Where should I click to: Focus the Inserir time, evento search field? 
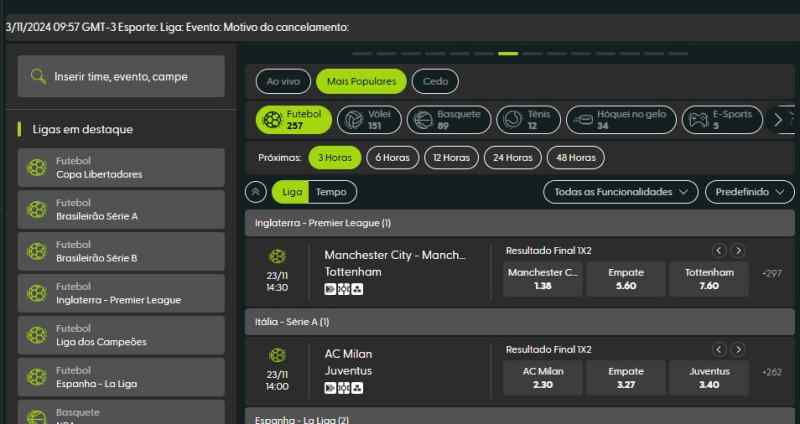click(121, 77)
